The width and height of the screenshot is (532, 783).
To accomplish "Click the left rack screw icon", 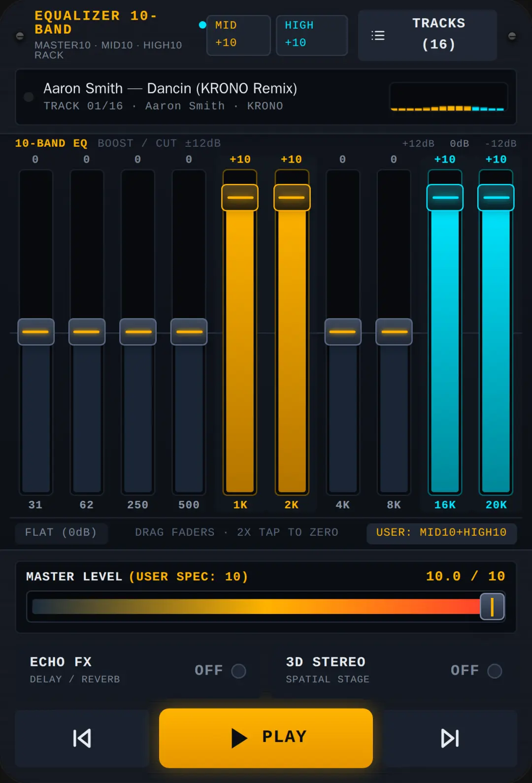I will tap(20, 36).
